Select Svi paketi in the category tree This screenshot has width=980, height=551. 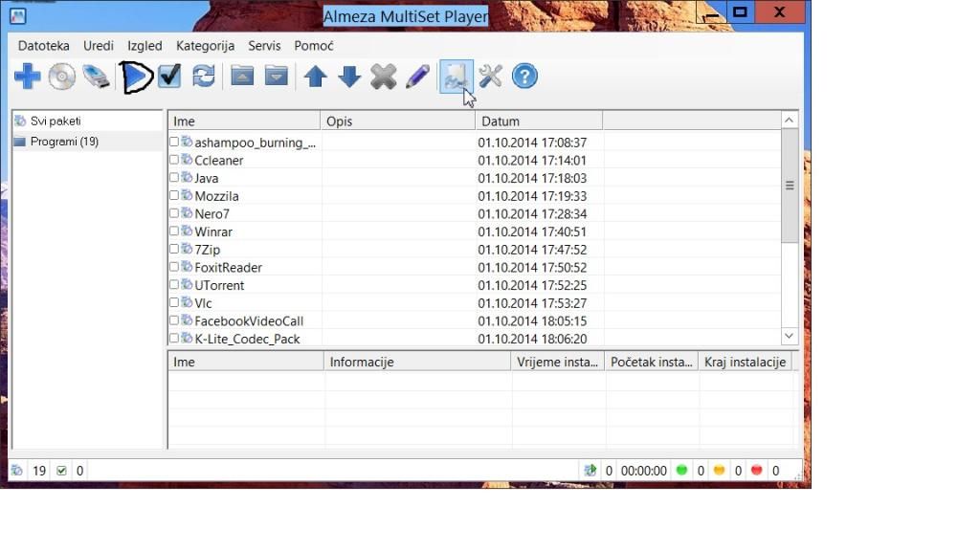pyautogui.click(x=56, y=121)
